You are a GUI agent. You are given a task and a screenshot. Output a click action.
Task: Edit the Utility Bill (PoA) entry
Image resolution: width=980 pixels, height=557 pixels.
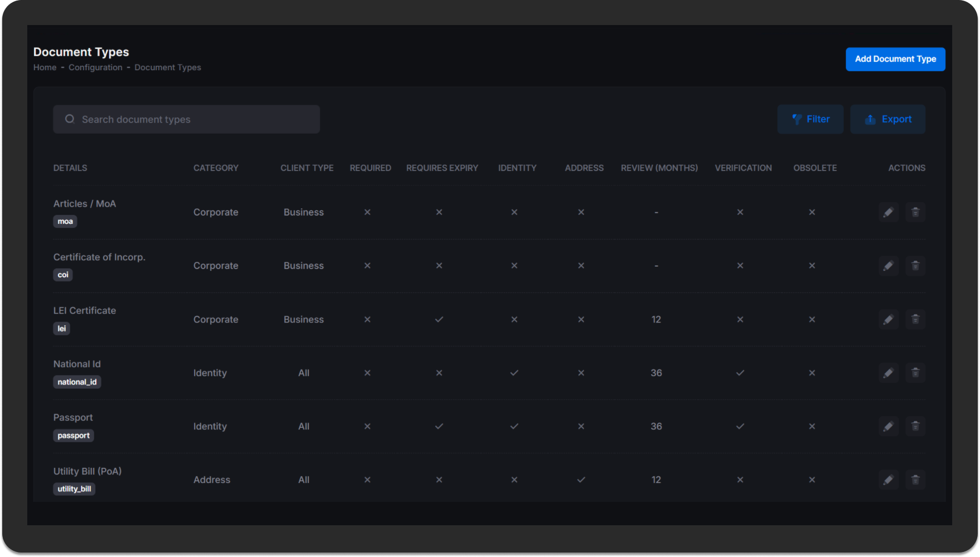point(888,480)
